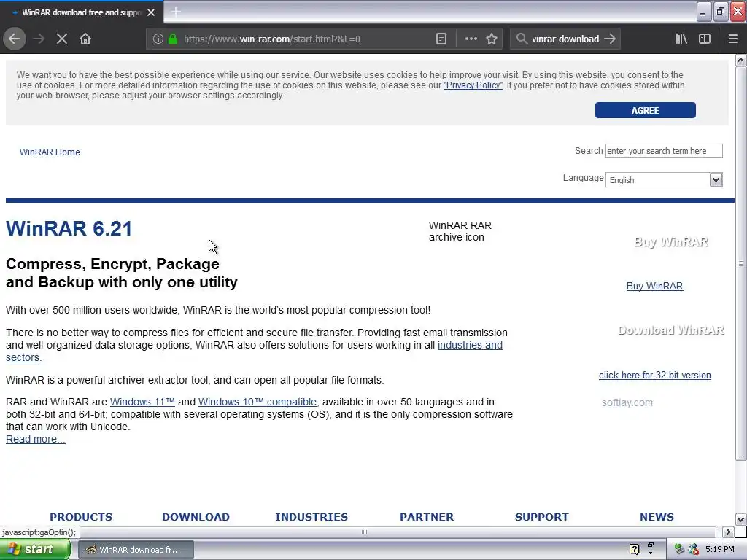Click the Download WinRAR image button
This screenshot has height=560, width=747.
[x=671, y=330]
